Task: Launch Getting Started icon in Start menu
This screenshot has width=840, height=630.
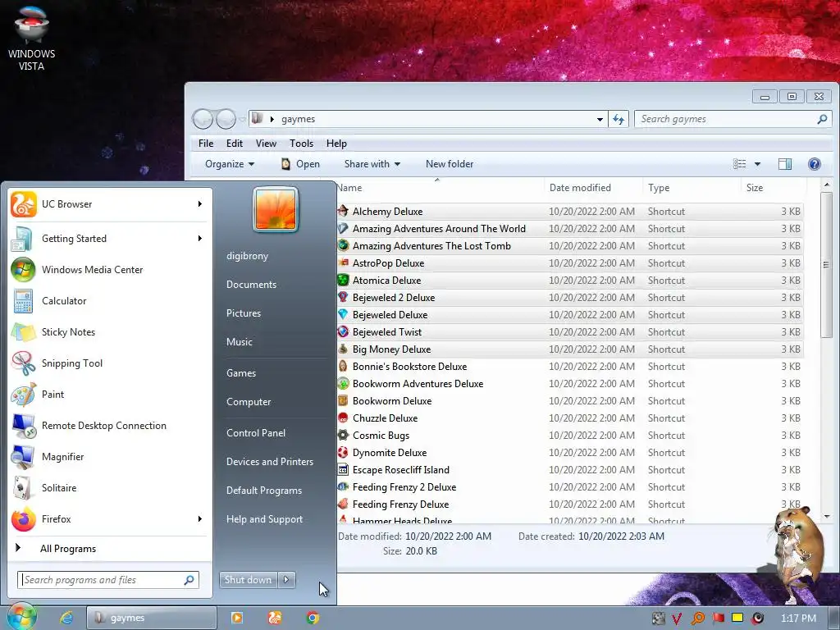Action: pyautogui.click(x=23, y=239)
